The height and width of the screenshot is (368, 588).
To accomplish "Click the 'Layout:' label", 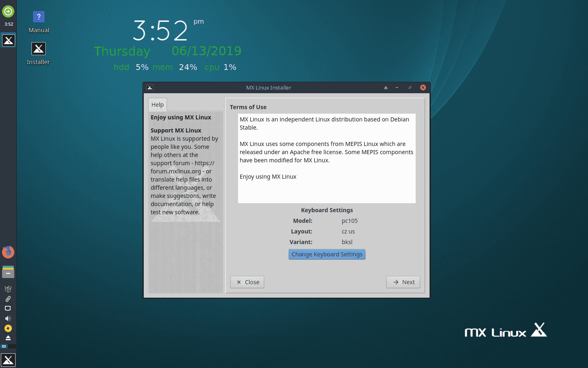I will [301, 231].
